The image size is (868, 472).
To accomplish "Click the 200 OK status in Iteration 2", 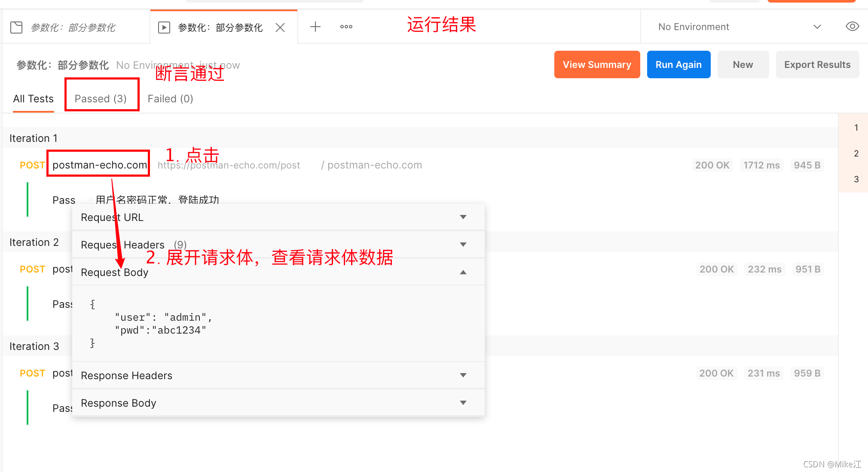I will point(716,269).
